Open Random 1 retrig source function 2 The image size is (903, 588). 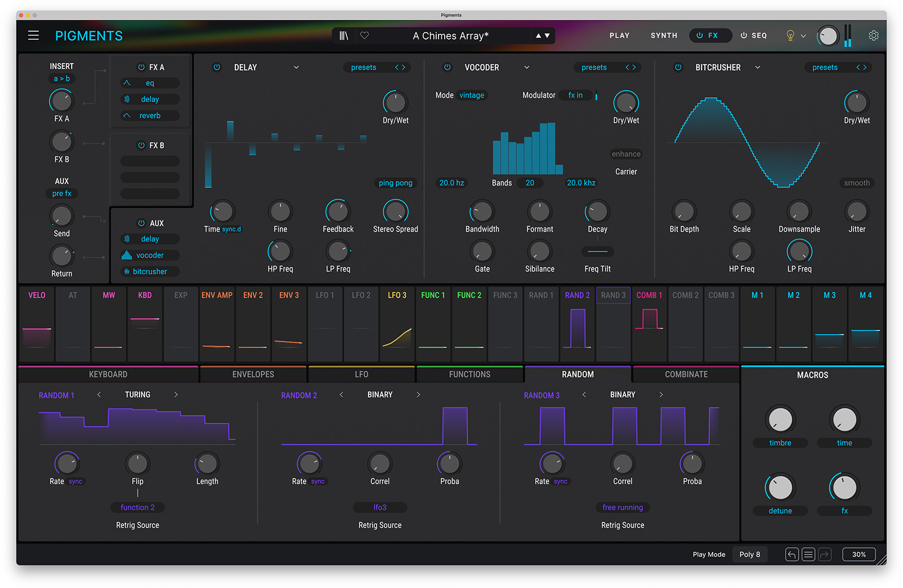click(137, 507)
